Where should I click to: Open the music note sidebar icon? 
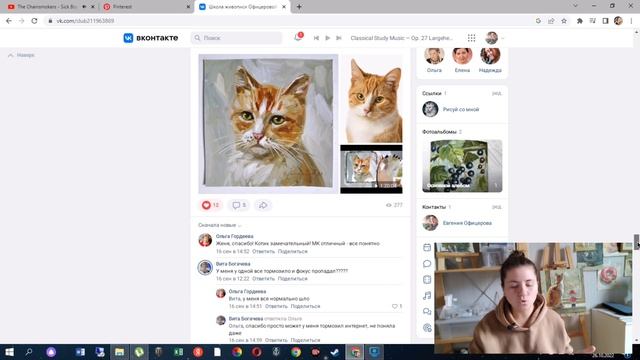coord(427,296)
